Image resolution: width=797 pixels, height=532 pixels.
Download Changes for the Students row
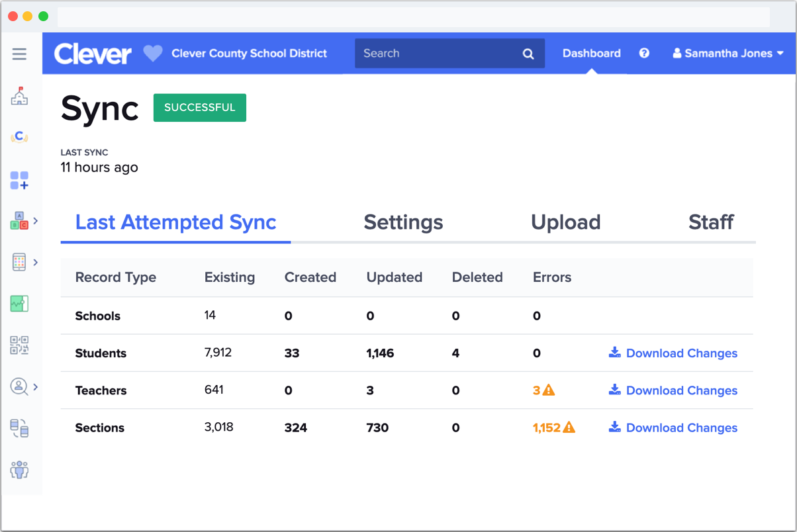tap(673, 353)
